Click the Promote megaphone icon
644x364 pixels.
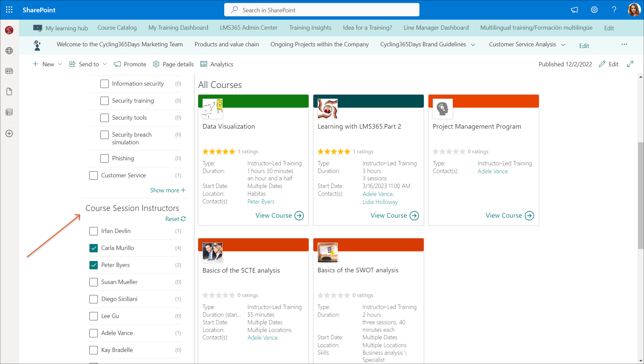pyautogui.click(x=117, y=64)
